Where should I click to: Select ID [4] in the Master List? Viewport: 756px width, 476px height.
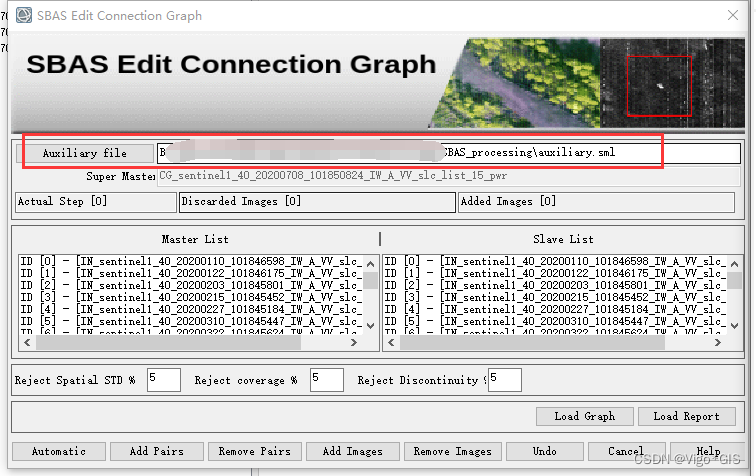191,310
